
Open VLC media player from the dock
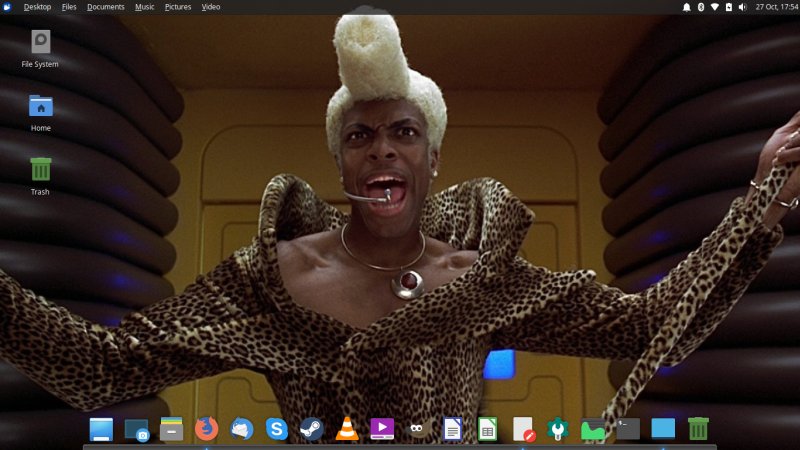[347, 429]
